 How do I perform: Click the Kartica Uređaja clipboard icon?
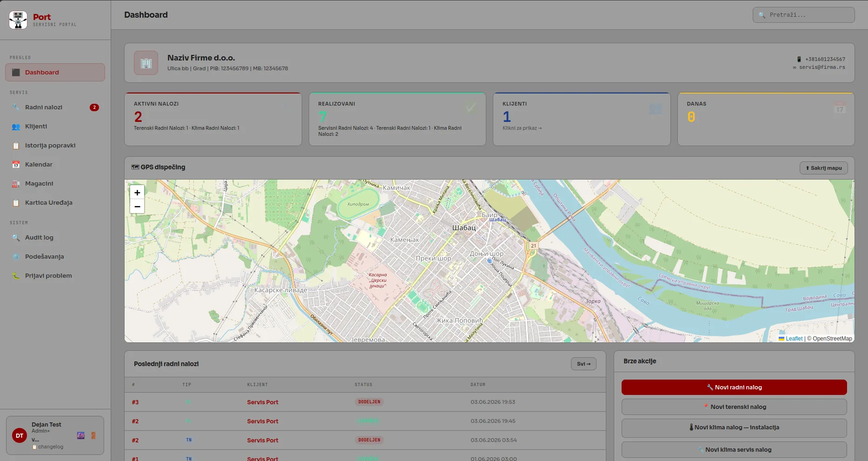tap(16, 203)
